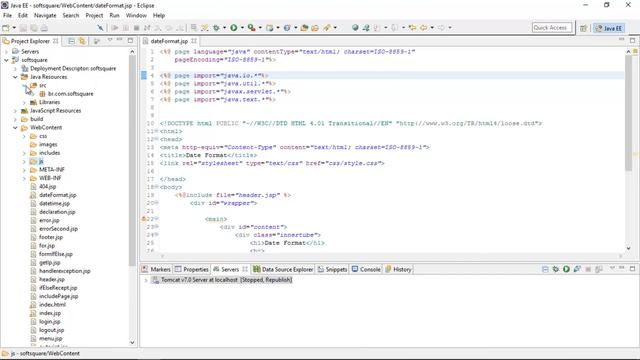The width and height of the screenshot is (640, 360).
Task: Click the Search flashlight toolbar icon
Action: (327, 28)
